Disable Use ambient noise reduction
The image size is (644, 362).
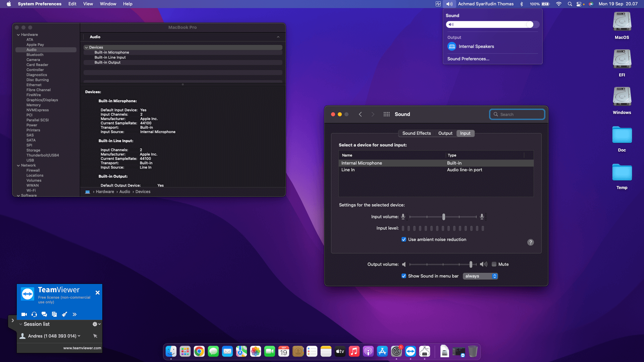pos(404,239)
